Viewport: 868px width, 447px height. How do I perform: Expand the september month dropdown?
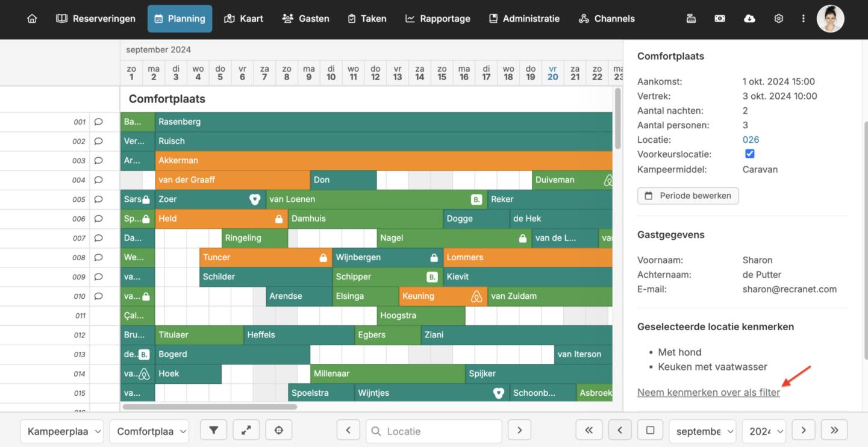[x=702, y=431]
